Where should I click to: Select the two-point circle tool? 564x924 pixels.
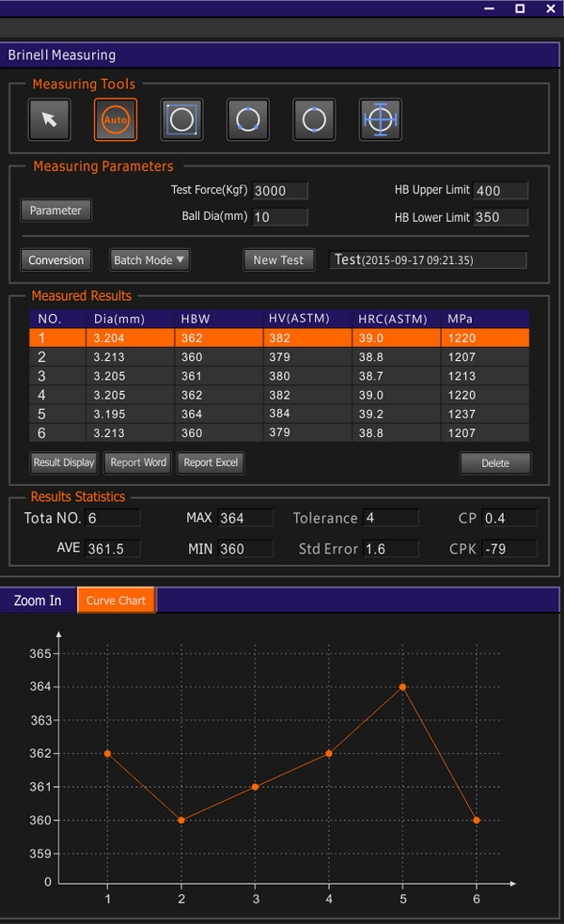pos(314,119)
